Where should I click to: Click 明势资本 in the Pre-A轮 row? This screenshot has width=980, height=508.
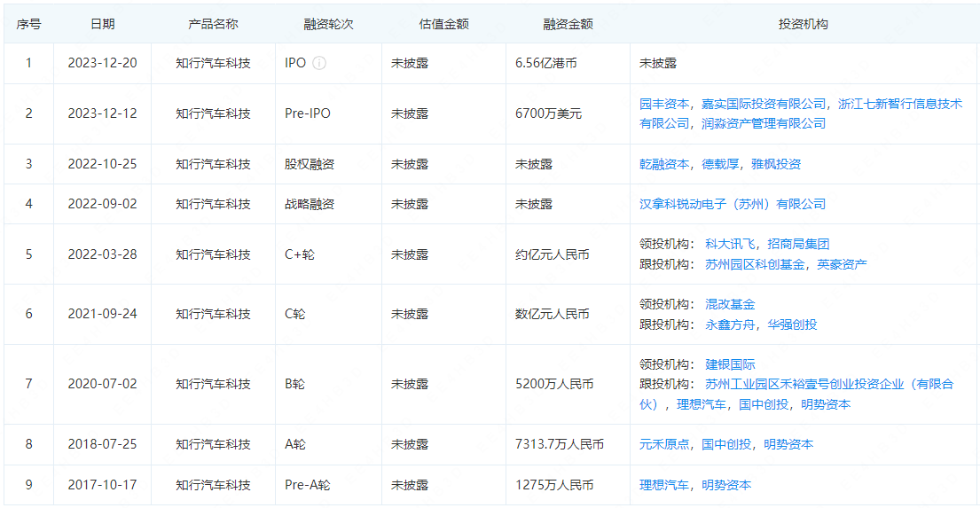click(726, 485)
